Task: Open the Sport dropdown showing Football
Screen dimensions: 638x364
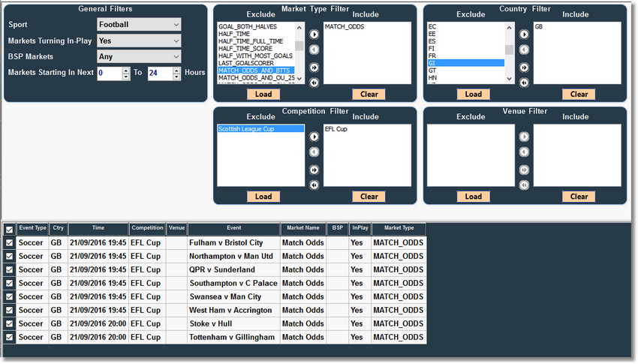Action: pos(139,25)
